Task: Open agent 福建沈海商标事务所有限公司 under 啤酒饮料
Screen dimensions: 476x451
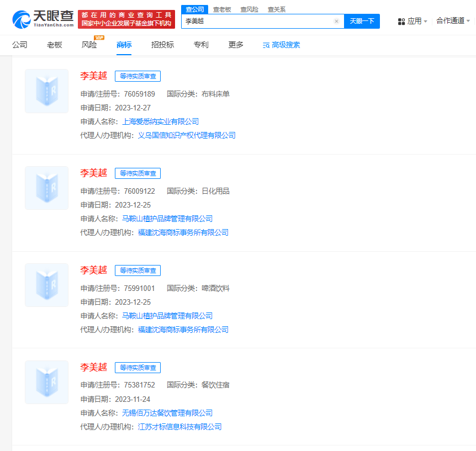Action: point(183,330)
